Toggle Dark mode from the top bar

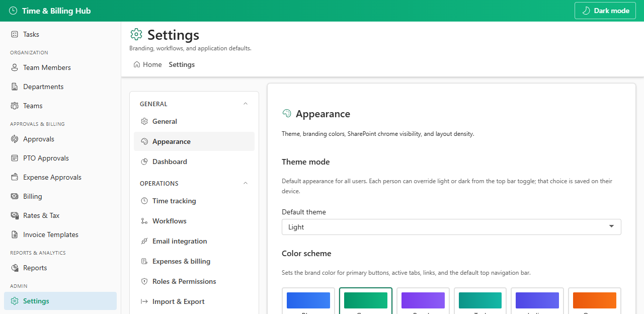coord(606,11)
